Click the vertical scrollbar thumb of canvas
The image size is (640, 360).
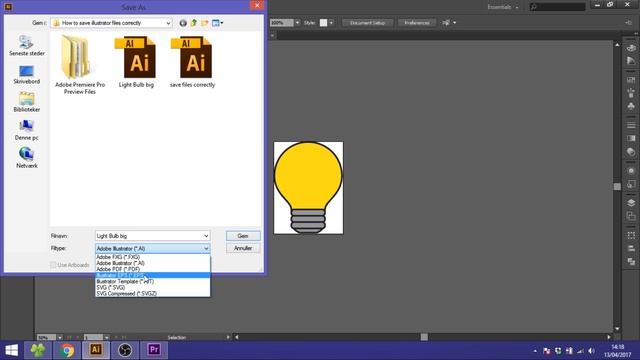pyautogui.click(x=617, y=187)
